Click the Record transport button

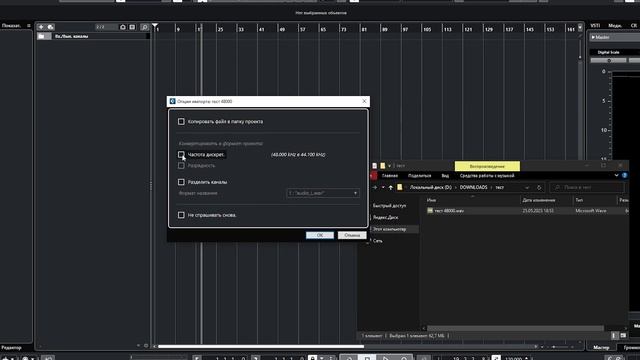click(x=404, y=358)
